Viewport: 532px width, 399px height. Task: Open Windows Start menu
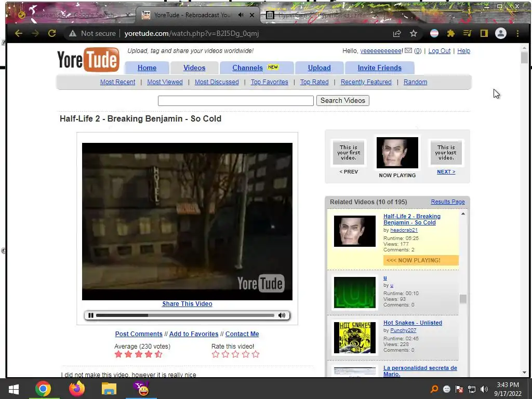[14, 389]
